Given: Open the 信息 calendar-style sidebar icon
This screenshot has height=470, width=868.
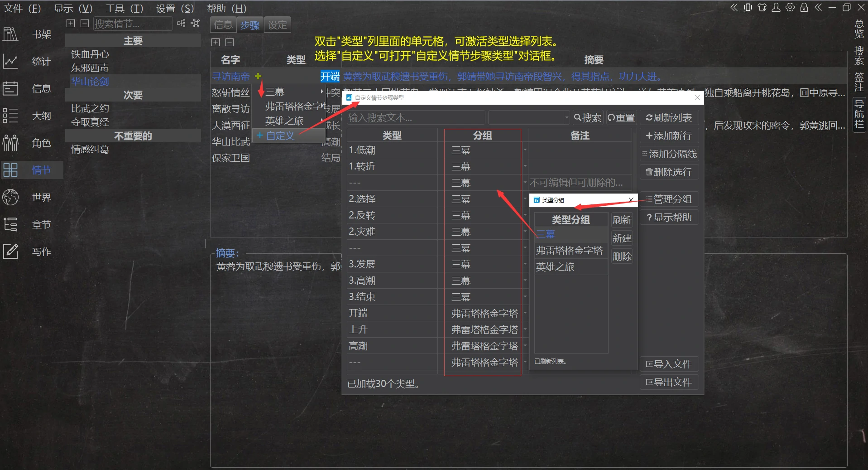Looking at the screenshot, I should point(10,88).
